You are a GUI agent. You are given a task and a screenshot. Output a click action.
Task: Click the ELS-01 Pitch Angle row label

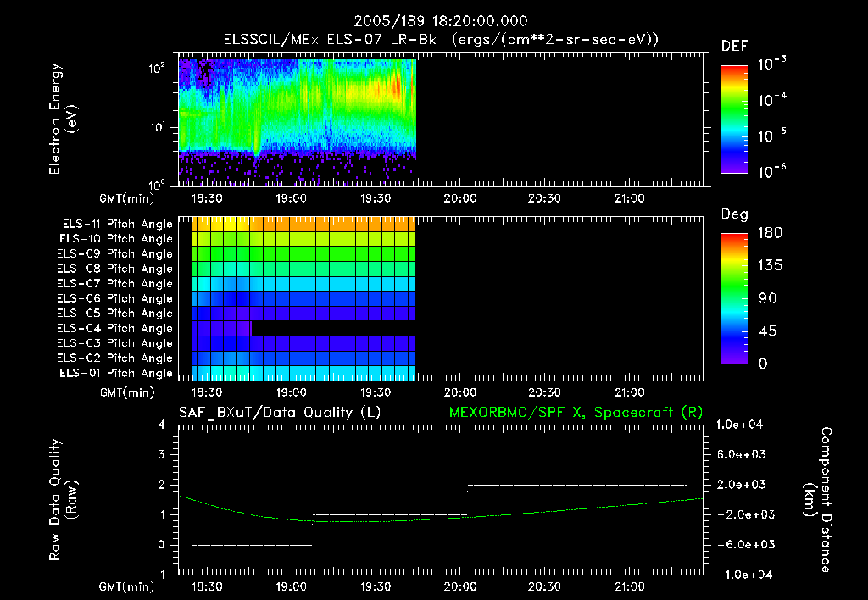[116, 374]
